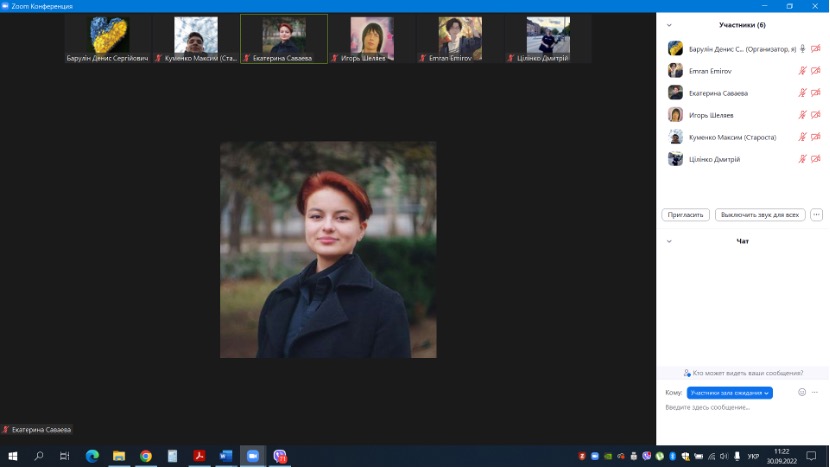Click the microphone icon for Барулін Денис
The height and width of the screenshot is (468, 830).
pos(802,49)
